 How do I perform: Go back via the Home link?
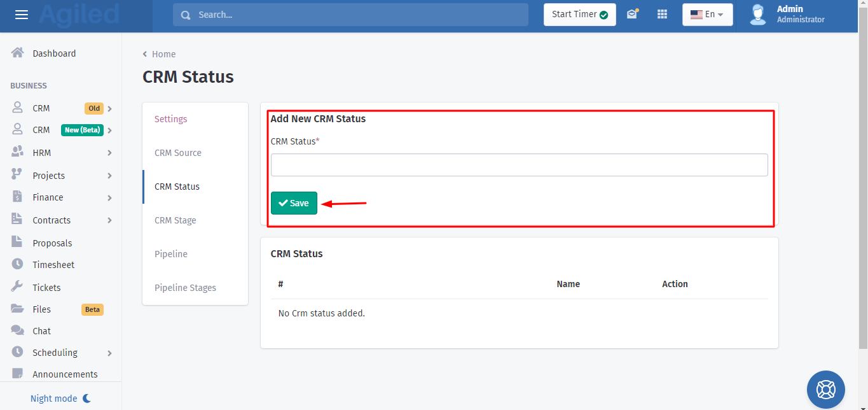click(x=163, y=54)
